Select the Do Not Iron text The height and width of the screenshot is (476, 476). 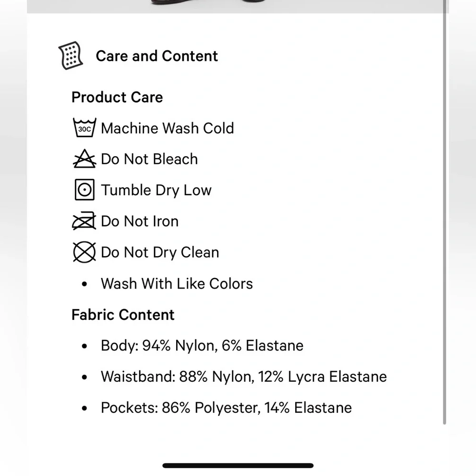coord(139,221)
